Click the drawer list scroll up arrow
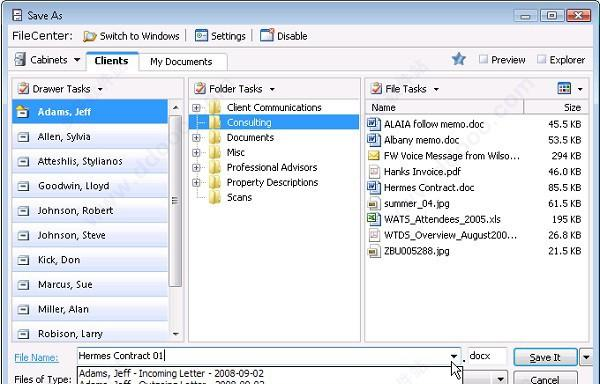The height and width of the screenshot is (384, 600). pyautogui.click(x=176, y=108)
